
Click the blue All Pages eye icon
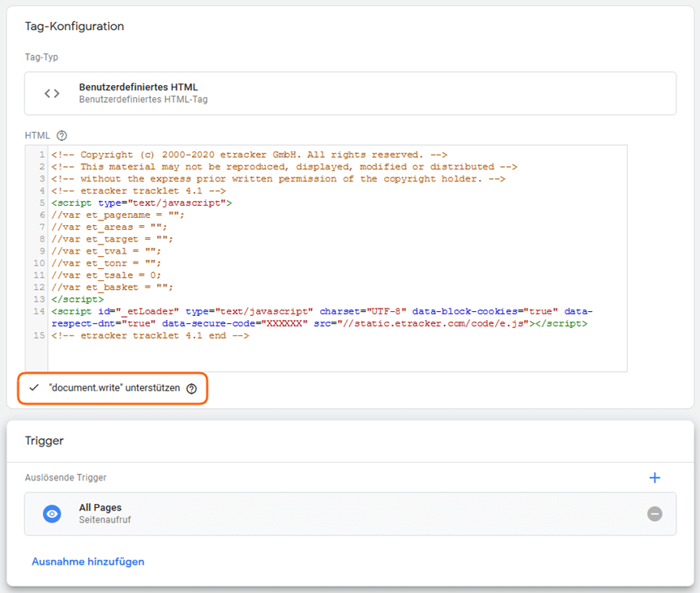pyautogui.click(x=52, y=514)
